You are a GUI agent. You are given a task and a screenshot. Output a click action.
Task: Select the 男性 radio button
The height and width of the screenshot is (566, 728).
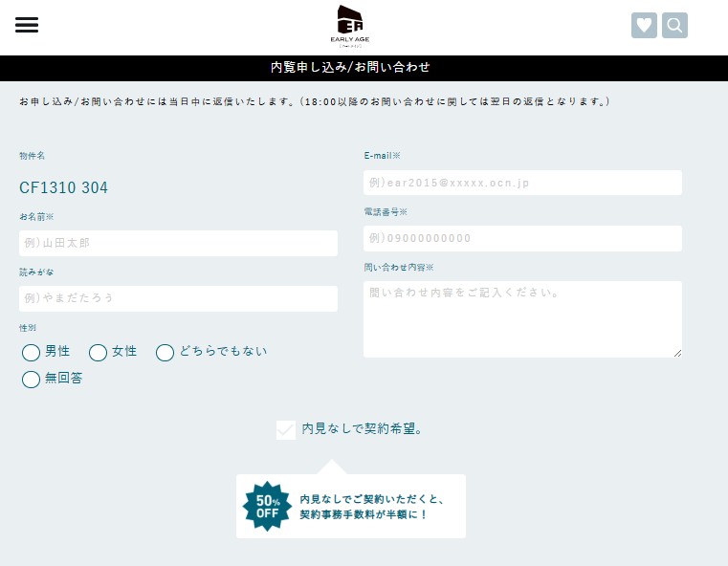(32, 353)
